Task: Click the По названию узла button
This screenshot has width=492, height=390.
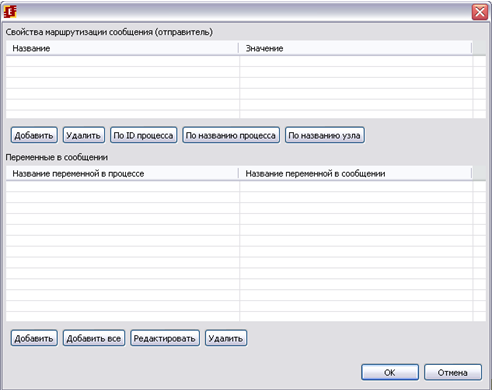Action: point(325,135)
